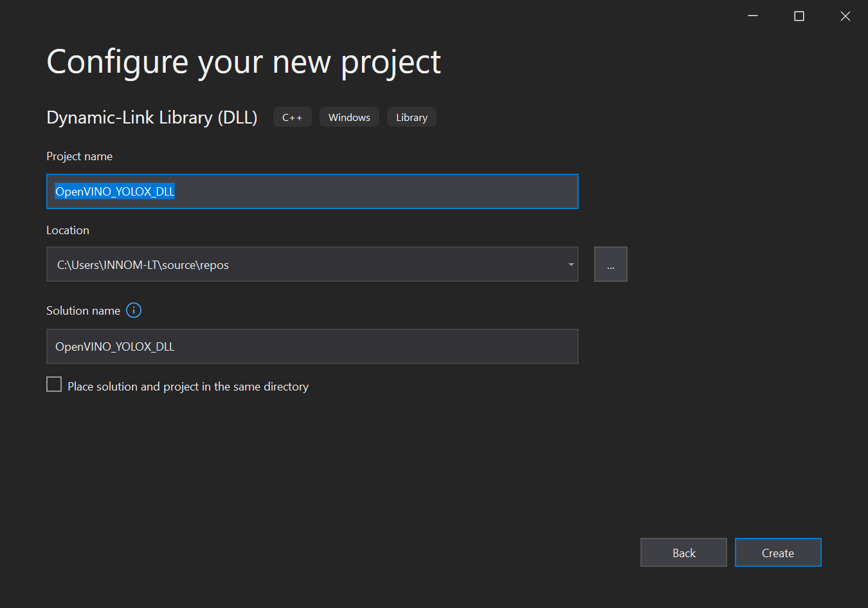Click the 'Project name' field label

pos(79,156)
